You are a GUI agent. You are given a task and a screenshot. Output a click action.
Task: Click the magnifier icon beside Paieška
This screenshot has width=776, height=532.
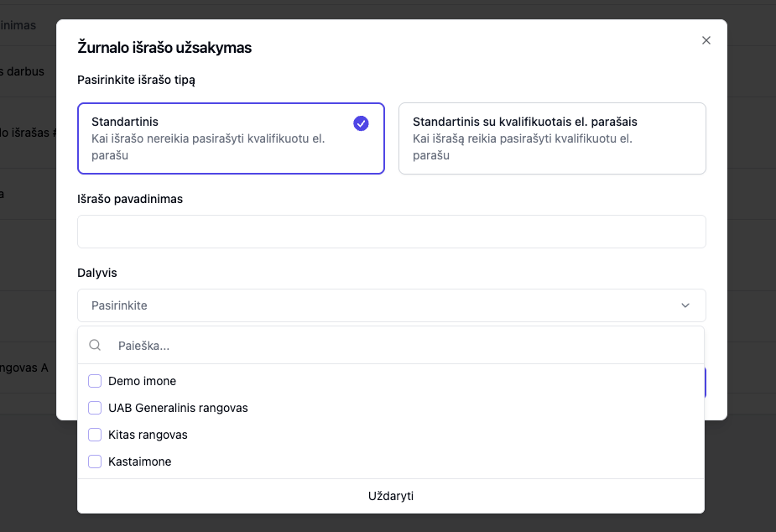coord(96,345)
